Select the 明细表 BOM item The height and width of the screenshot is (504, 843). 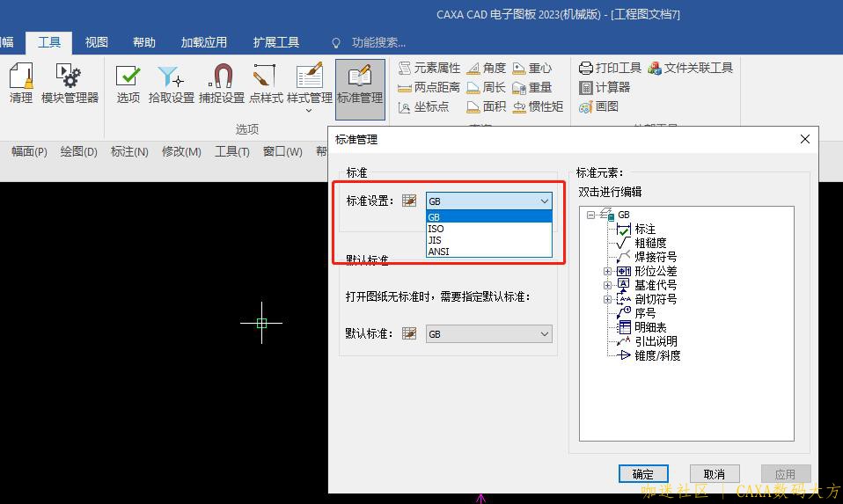tap(650, 326)
